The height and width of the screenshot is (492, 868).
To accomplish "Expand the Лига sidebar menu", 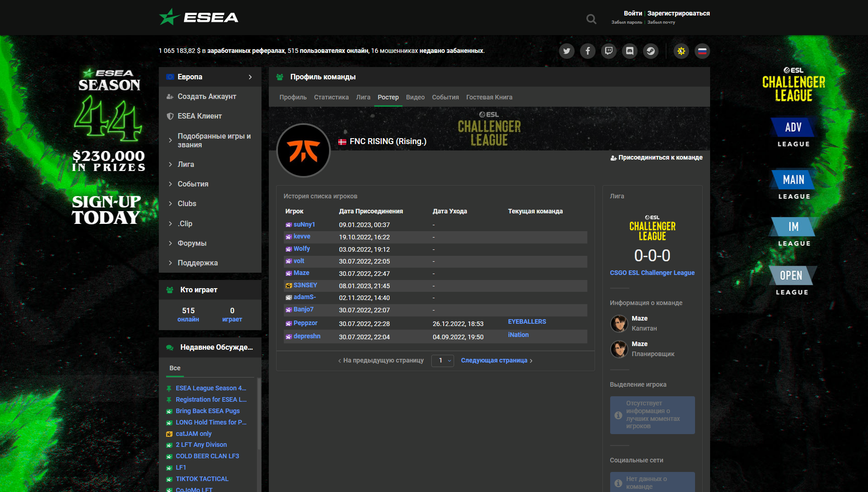I will [x=210, y=165].
